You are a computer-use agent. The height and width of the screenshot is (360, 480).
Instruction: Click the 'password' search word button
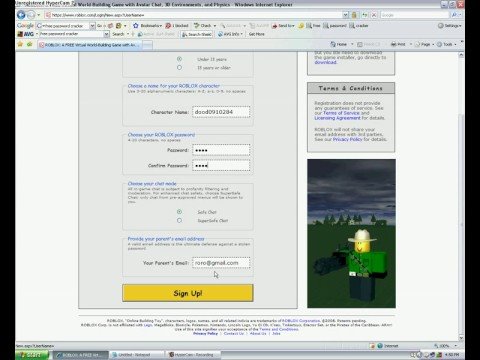pyautogui.click(x=335, y=26)
